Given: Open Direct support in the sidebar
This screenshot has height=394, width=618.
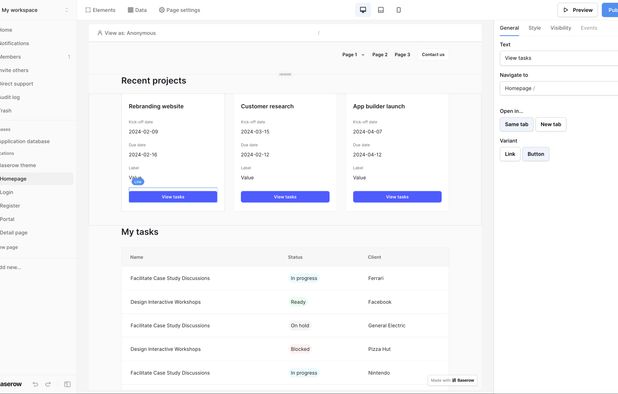Looking at the screenshot, I should click(x=17, y=84).
